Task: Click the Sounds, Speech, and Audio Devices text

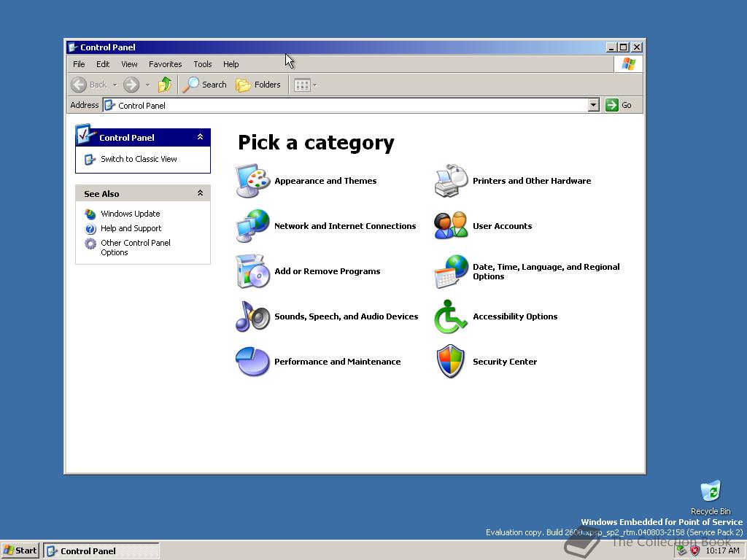Action: point(347,316)
